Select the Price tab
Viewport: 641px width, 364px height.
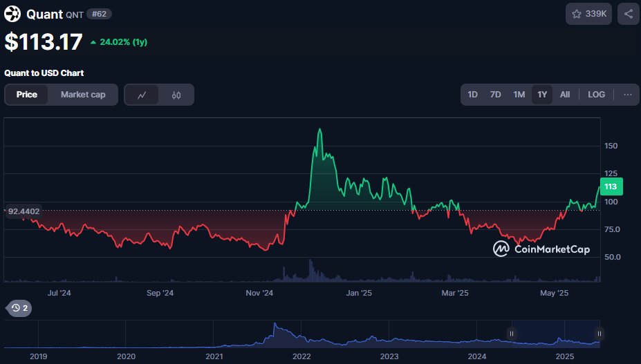point(26,95)
